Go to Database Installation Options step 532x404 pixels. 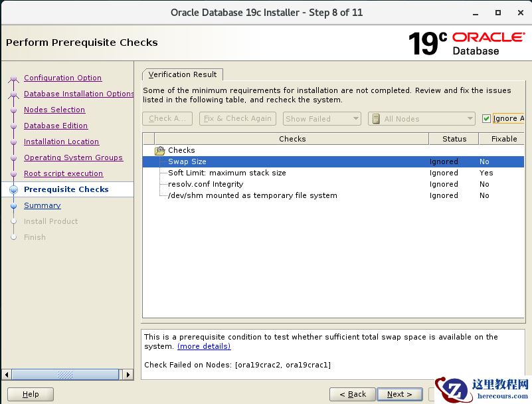tap(79, 94)
